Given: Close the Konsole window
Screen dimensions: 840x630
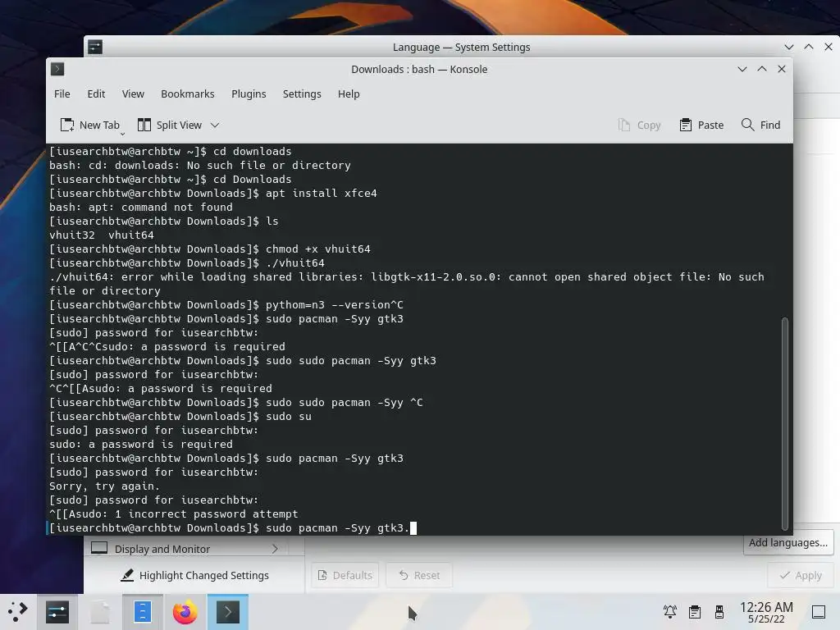Looking at the screenshot, I should point(782,69).
